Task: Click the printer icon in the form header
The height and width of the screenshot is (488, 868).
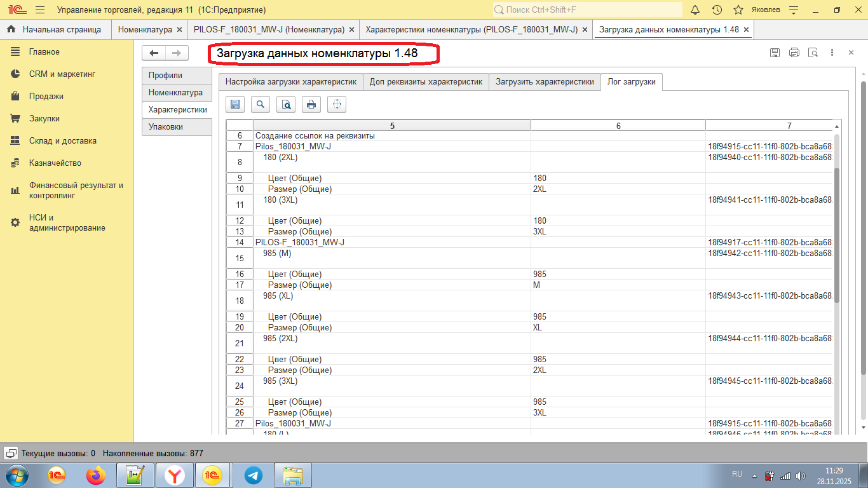Action: coord(794,53)
